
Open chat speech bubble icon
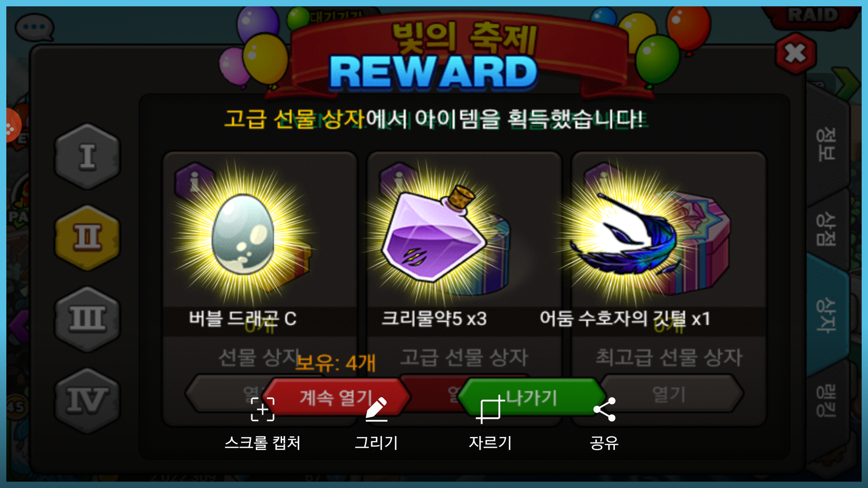click(x=34, y=27)
